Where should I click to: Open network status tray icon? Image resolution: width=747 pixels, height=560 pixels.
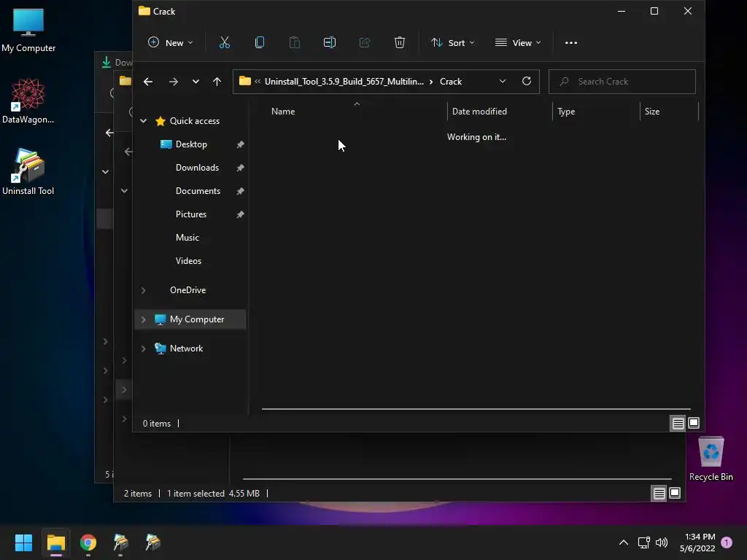point(643,542)
